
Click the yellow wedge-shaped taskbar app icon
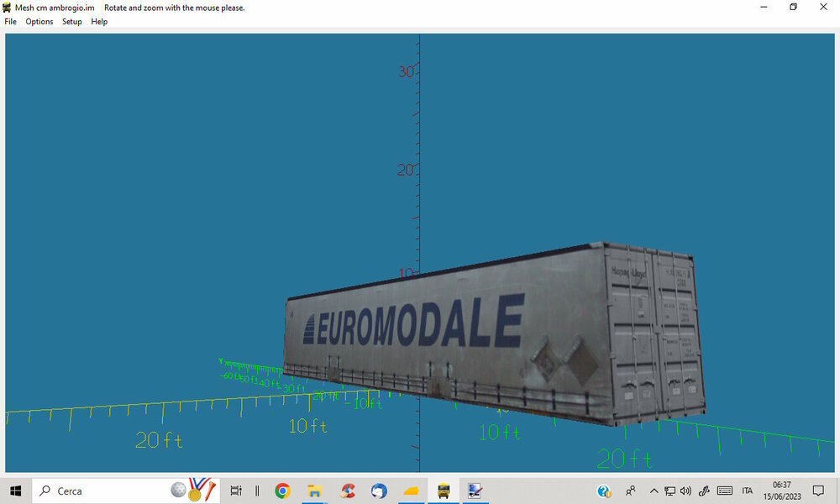coord(411,491)
